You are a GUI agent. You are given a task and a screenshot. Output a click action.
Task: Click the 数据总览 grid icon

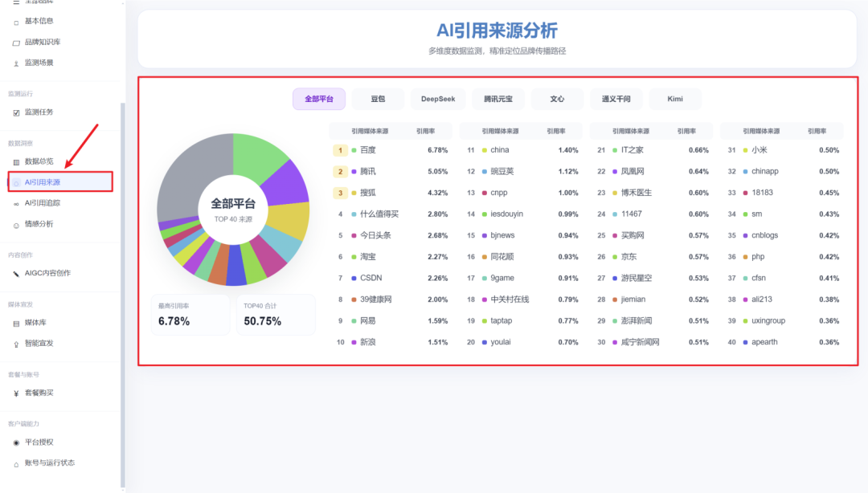[16, 162]
